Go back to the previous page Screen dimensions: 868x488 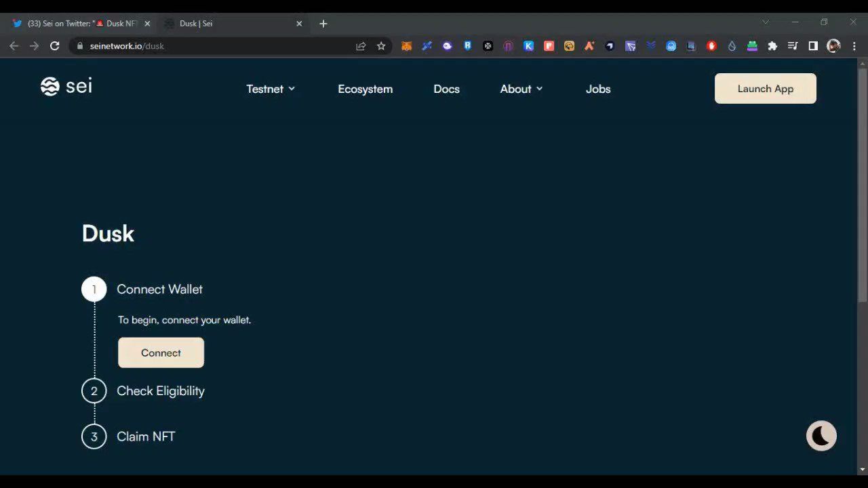coord(14,46)
